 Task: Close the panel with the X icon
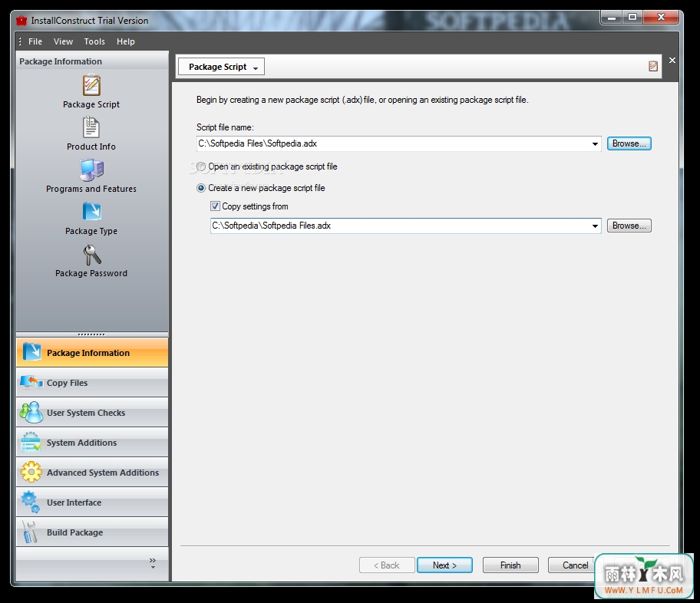coord(672,60)
